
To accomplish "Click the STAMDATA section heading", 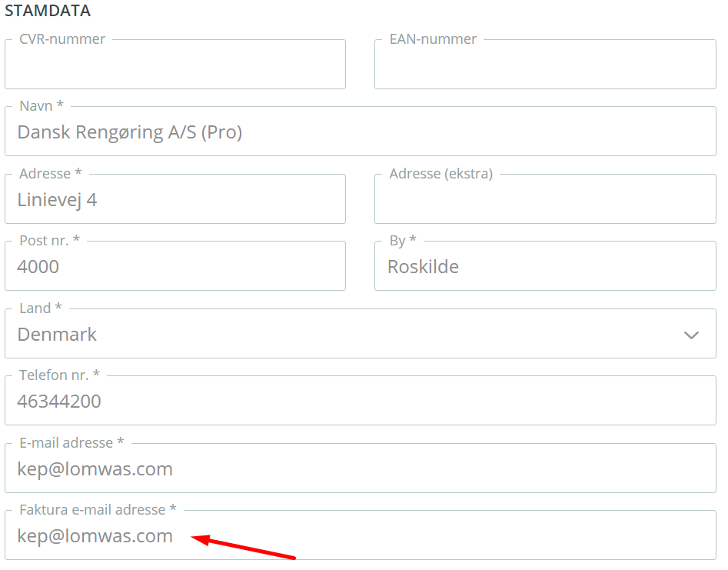I will (x=48, y=11).
